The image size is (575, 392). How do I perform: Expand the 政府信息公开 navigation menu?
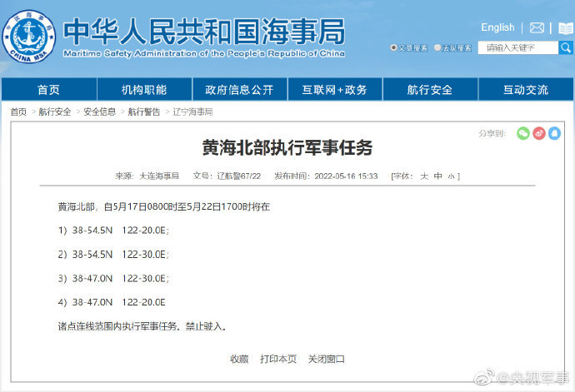239,90
